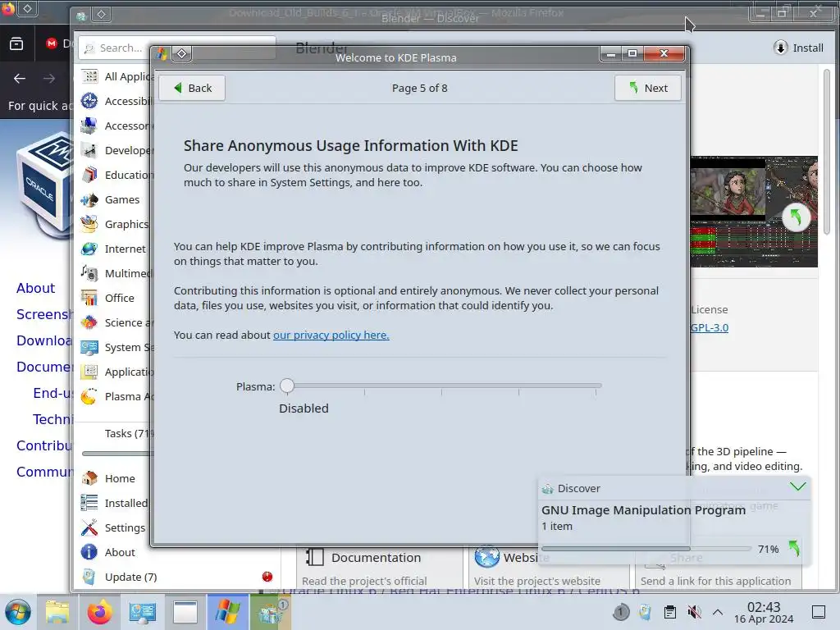Image resolution: width=840 pixels, height=630 pixels.
Task: Go Back in Welcome to KDE Plasma
Action: coord(192,88)
